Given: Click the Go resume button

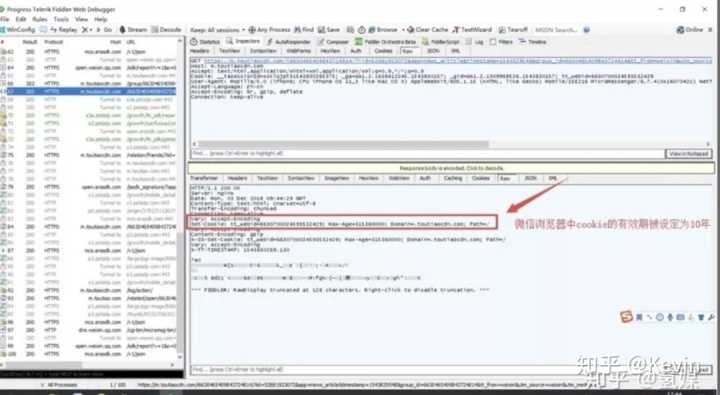Looking at the screenshot, I should pyautogui.click(x=105, y=30).
